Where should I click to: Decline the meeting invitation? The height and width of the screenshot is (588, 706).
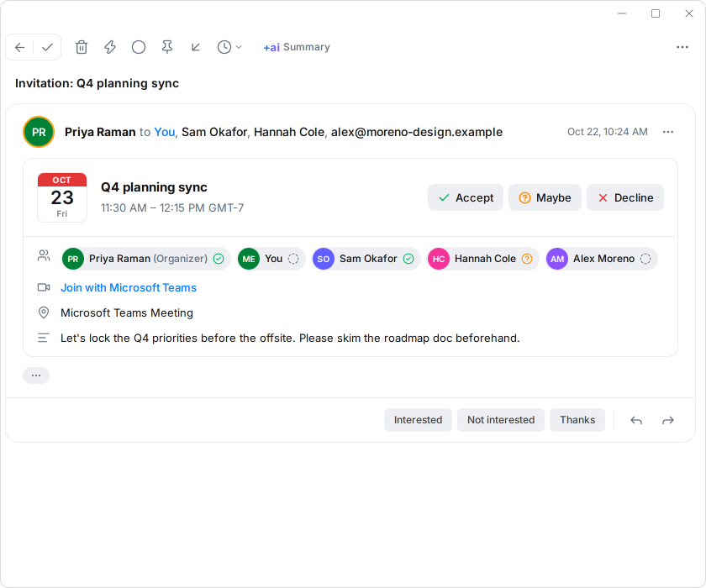click(x=625, y=197)
